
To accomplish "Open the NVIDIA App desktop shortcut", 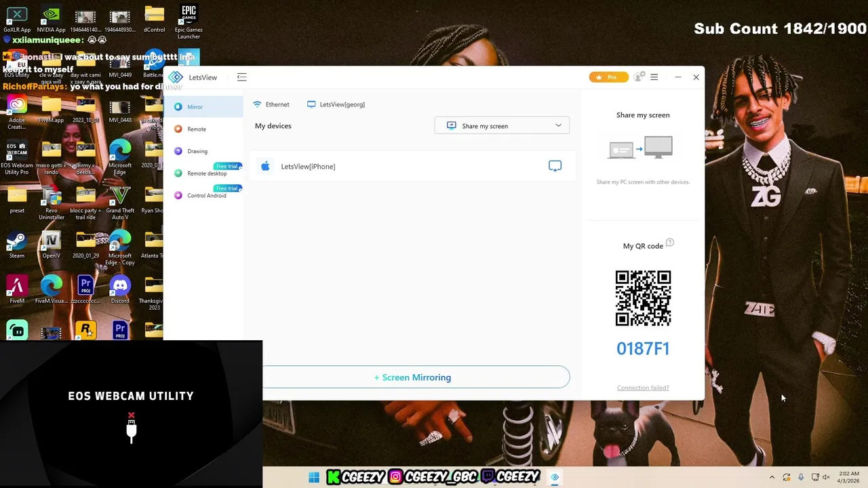I will pyautogui.click(x=52, y=20).
